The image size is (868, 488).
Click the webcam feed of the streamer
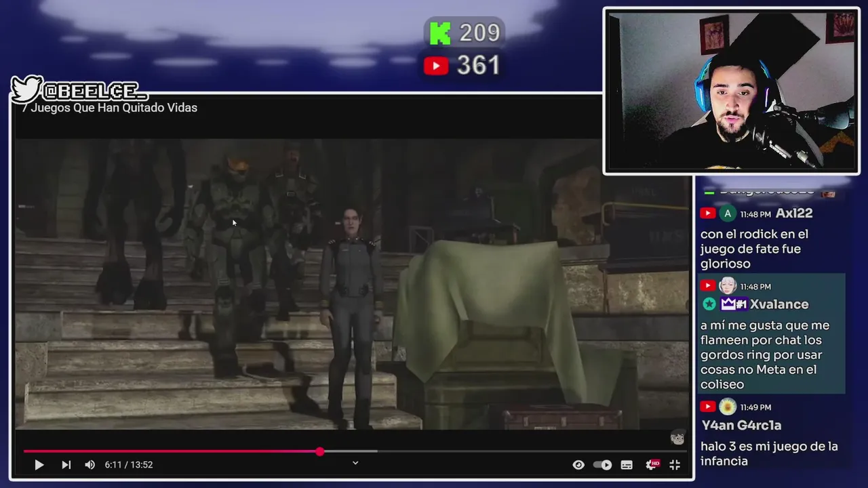tap(731, 91)
